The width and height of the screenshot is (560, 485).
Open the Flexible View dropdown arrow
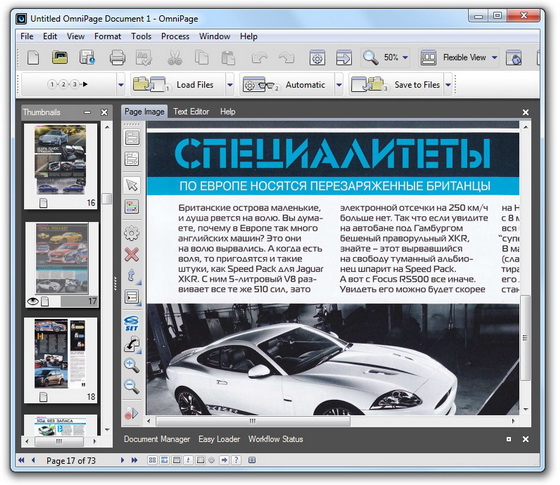pyautogui.click(x=495, y=58)
